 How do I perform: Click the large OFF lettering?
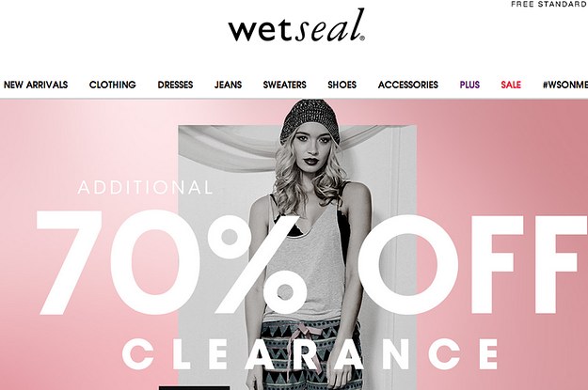[x=472, y=264]
